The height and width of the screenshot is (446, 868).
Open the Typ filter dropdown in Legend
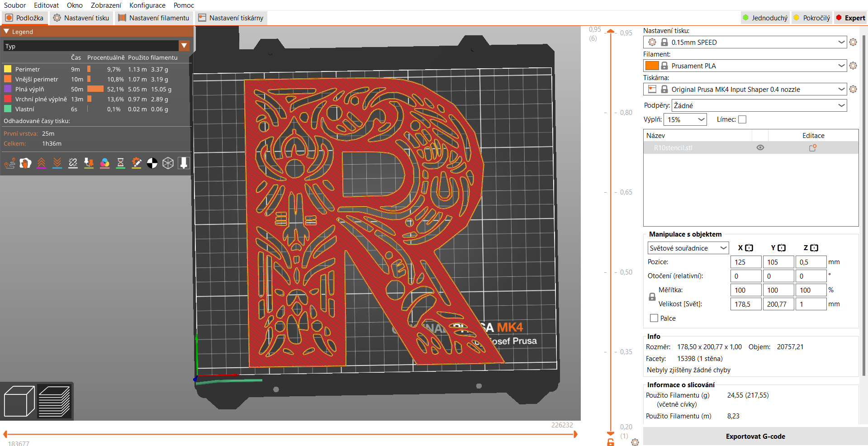tap(185, 46)
